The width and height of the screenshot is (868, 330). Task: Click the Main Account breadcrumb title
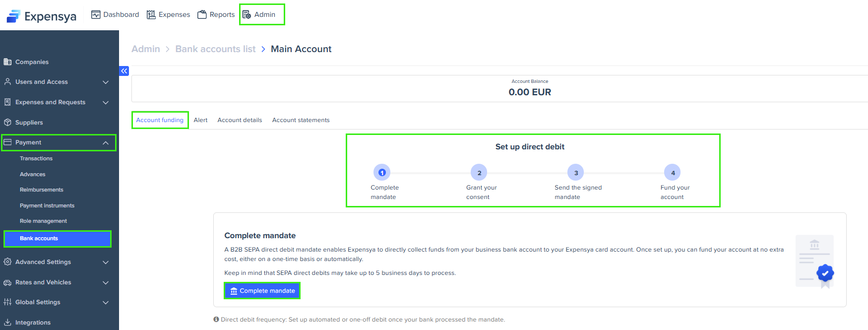301,49
